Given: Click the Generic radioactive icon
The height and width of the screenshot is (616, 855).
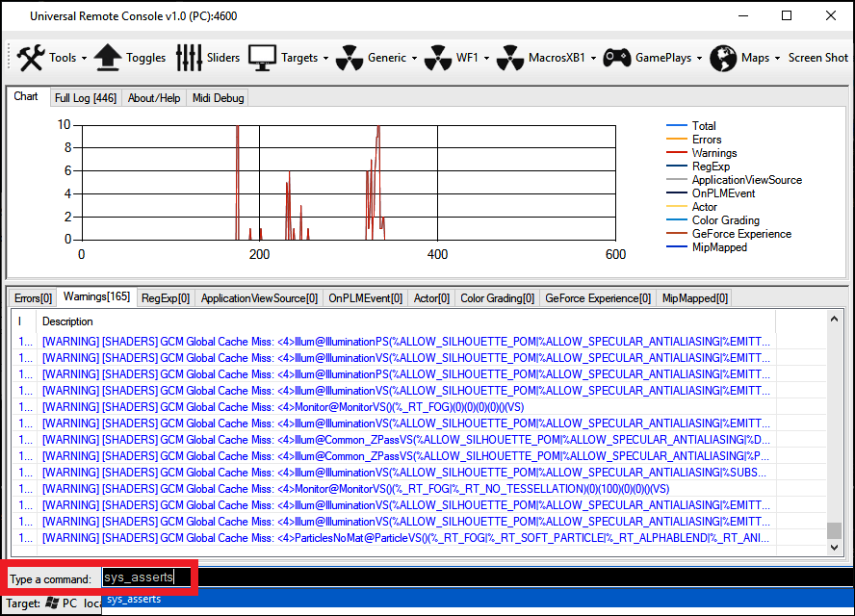Looking at the screenshot, I should (350, 57).
